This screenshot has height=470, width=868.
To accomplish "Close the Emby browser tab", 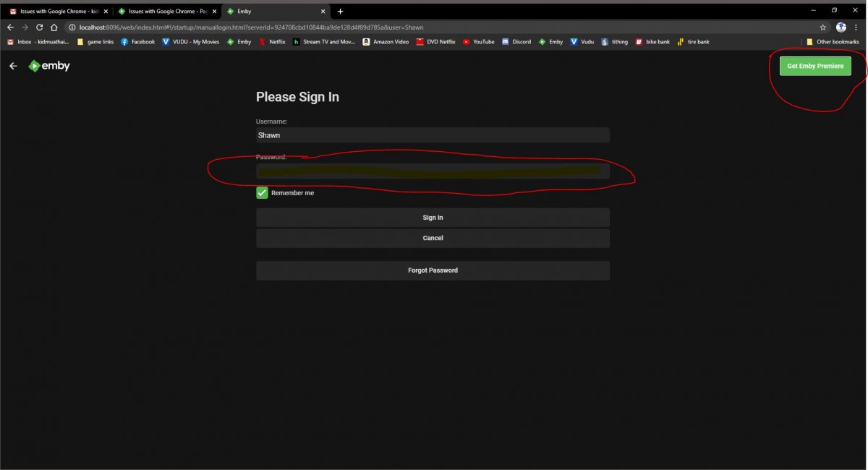I will tap(323, 12).
